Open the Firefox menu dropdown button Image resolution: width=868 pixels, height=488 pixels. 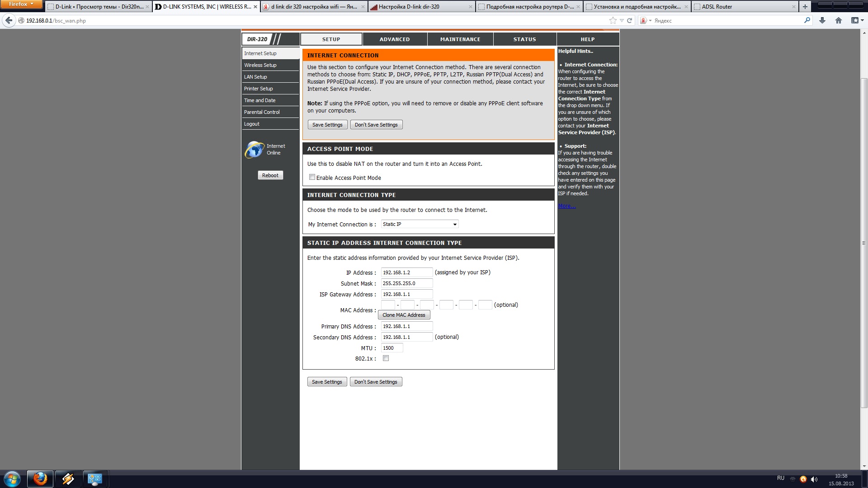(x=21, y=4)
